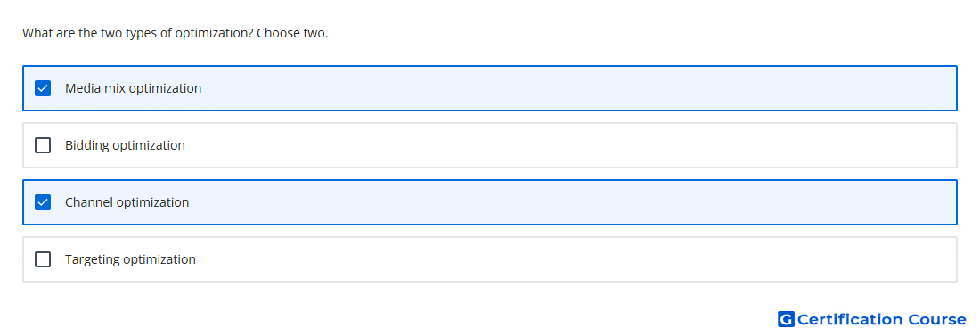The width and height of the screenshot is (980, 336).
Task: Choose the "Bidding optimization" label text
Action: (125, 145)
